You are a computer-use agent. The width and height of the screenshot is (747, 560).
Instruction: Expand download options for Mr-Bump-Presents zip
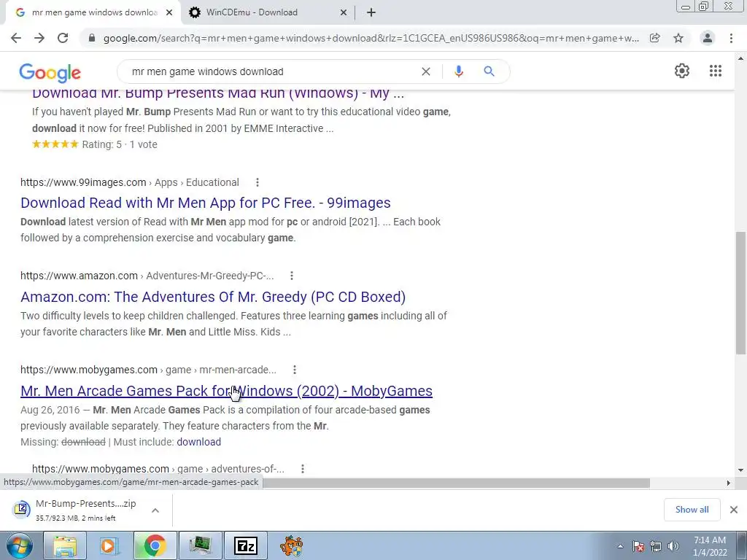point(155,510)
